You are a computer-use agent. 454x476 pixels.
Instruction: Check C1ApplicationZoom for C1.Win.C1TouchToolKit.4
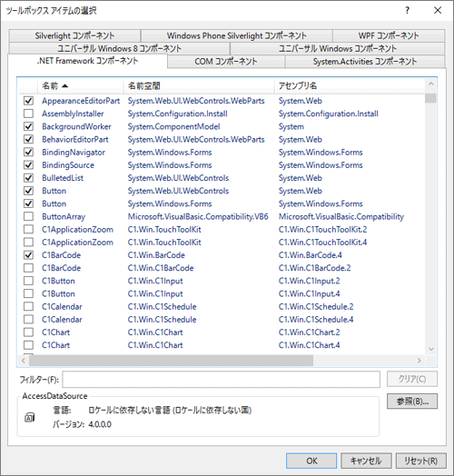[x=28, y=243]
